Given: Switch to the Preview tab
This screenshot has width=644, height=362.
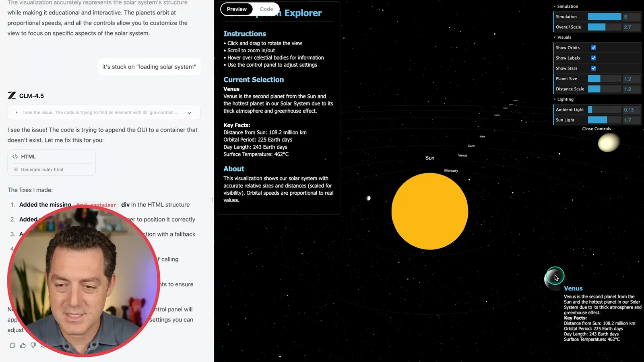Looking at the screenshot, I should 237,9.
